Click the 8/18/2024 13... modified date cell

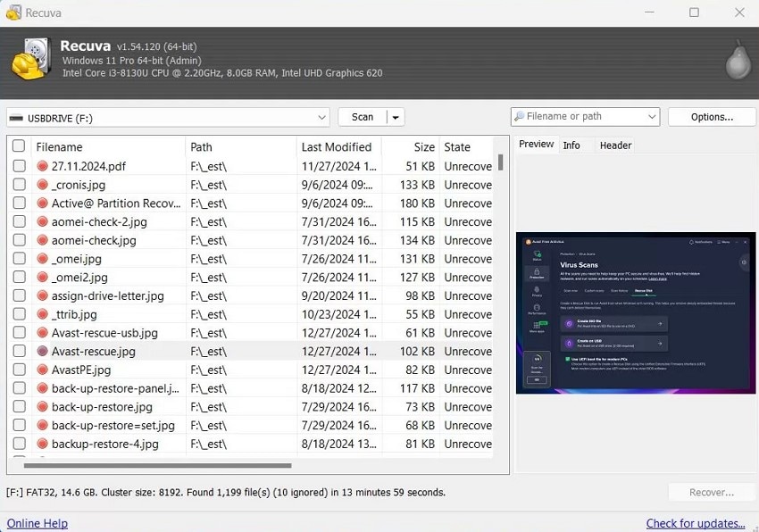pyautogui.click(x=338, y=444)
